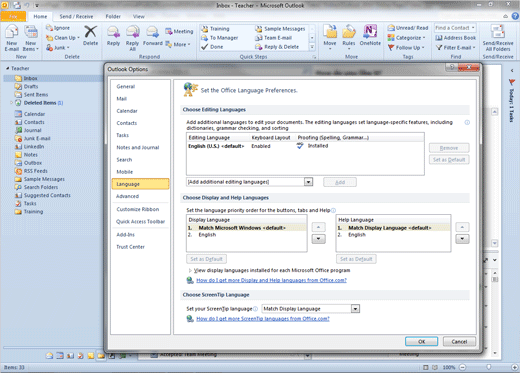Select the Team E-mail quick step
The height and width of the screenshot is (373, 520).
tap(273, 38)
